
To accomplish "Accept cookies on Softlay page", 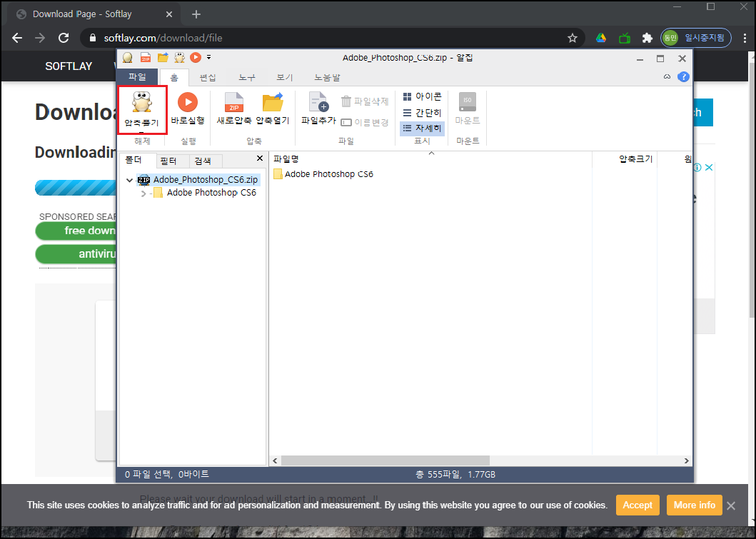I will [637, 505].
